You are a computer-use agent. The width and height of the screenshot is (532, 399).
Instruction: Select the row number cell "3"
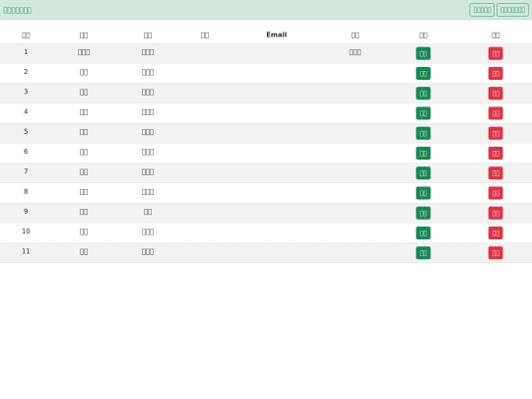(x=26, y=92)
